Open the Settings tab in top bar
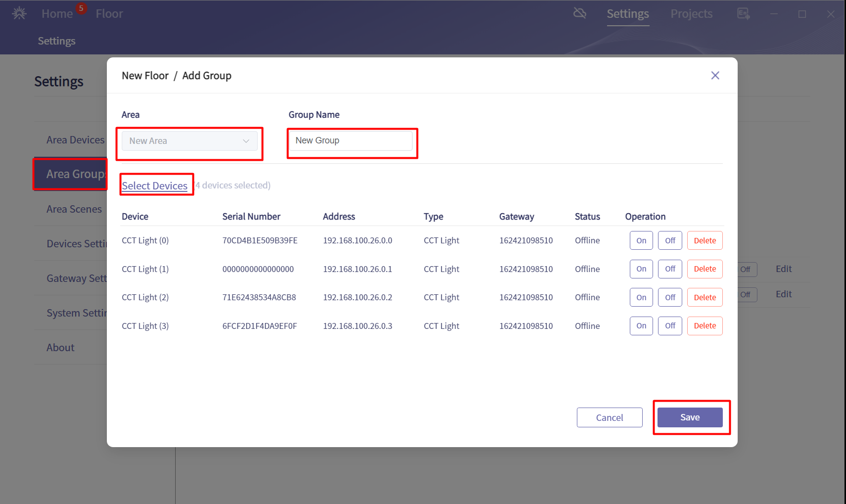 pos(627,14)
